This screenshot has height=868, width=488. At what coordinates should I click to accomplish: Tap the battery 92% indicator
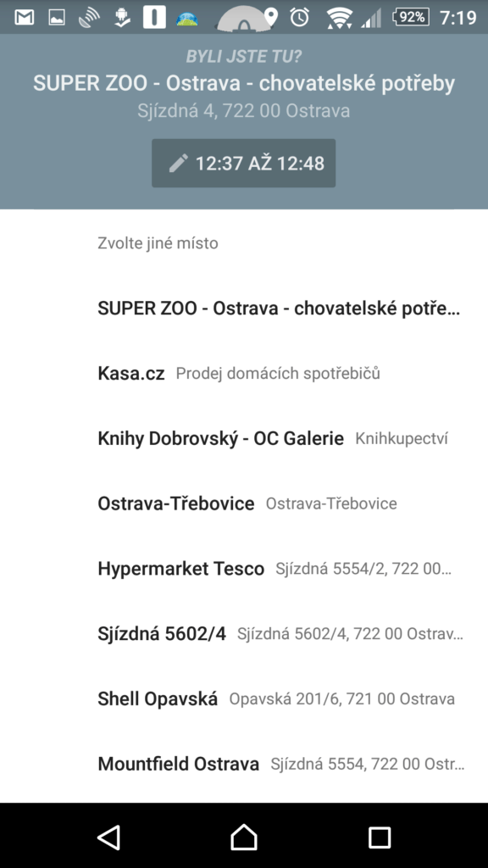(411, 18)
